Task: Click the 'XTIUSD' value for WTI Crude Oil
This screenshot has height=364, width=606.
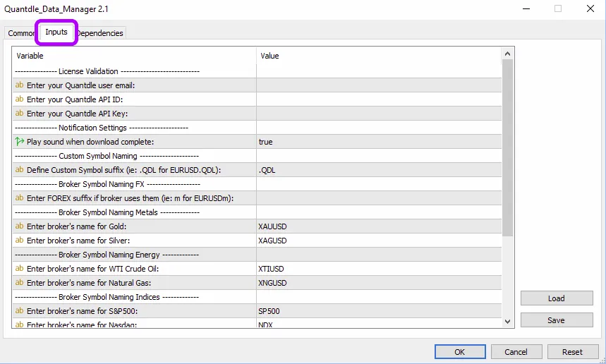Action: tap(271, 269)
